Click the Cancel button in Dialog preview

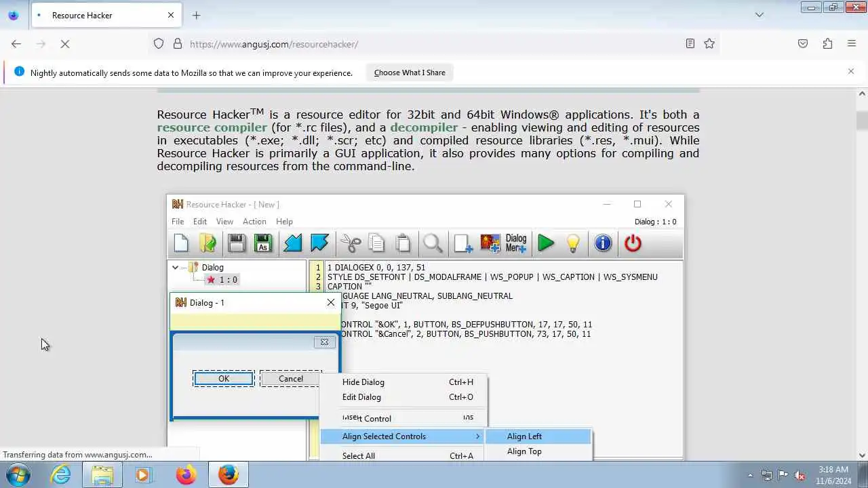tap(291, 379)
